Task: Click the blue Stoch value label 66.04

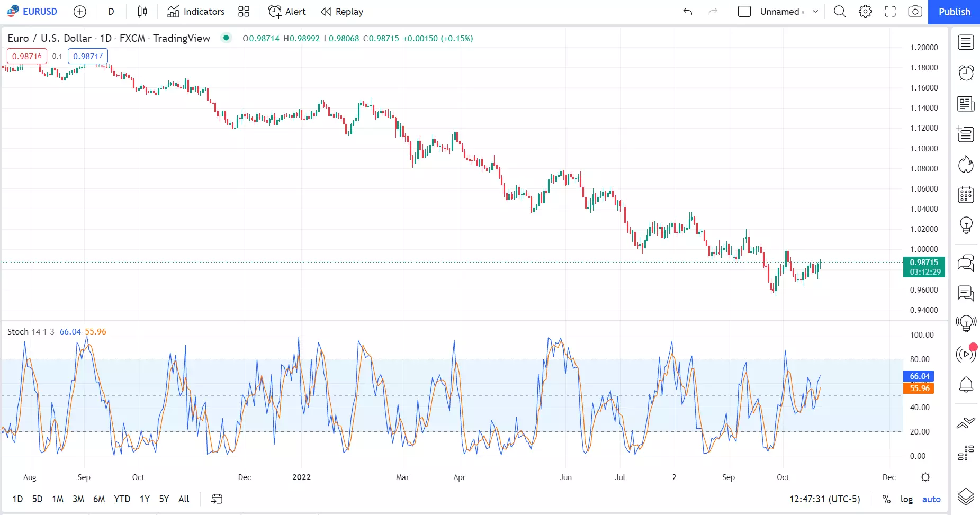Action: tap(919, 376)
